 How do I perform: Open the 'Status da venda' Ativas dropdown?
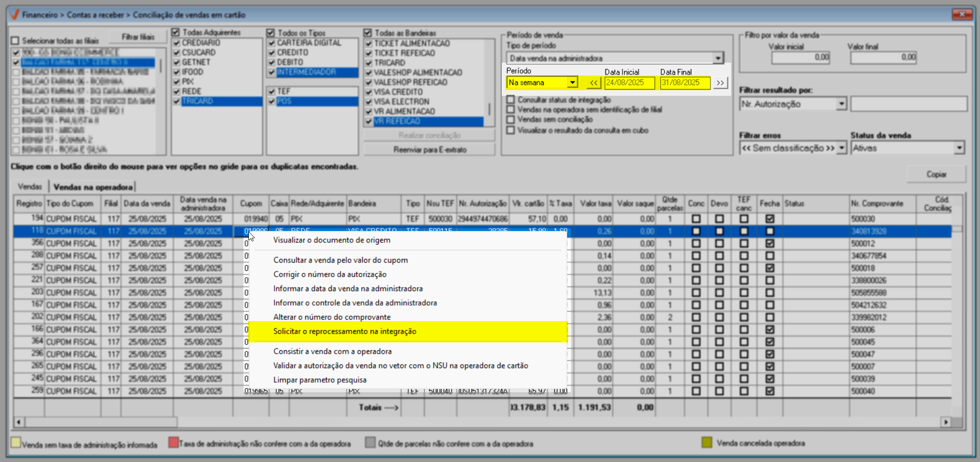tap(959, 148)
